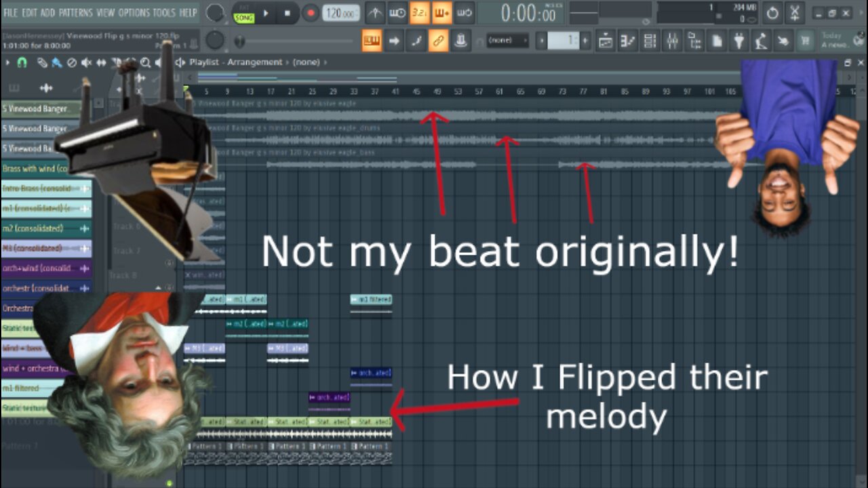The width and height of the screenshot is (868, 488).
Task: Open the plugin picker plug icon
Action: (x=738, y=41)
